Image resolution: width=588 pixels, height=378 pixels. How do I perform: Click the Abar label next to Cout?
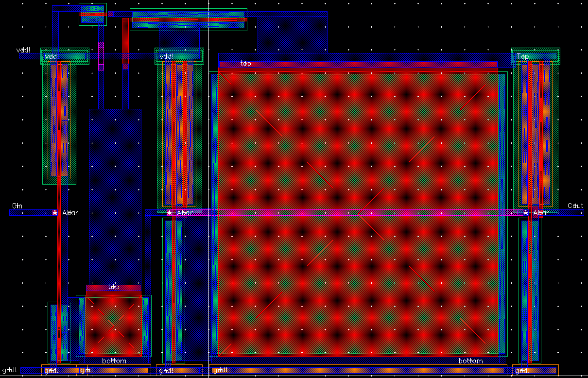tap(541, 213)
